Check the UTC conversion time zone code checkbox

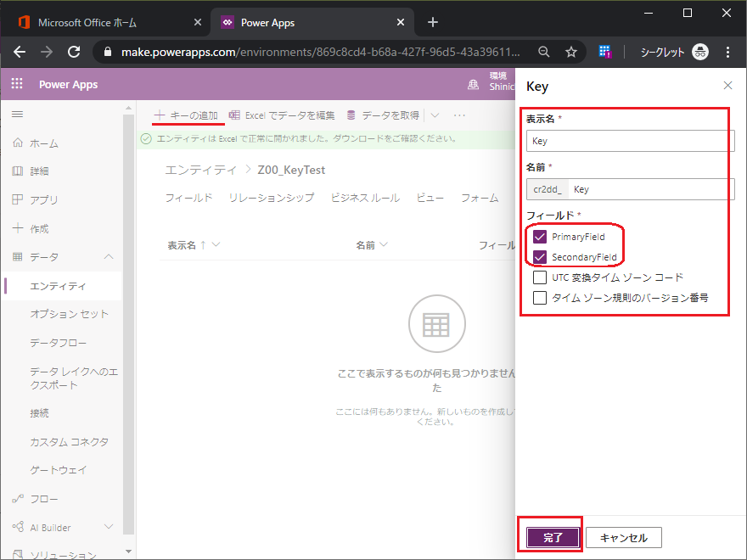pyautogui.click(x=540, y=277)
